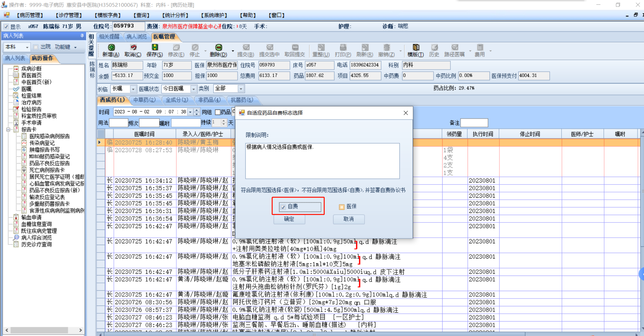
Task: Click the 取回提交 toolbar icon
Action: (295, 47)
